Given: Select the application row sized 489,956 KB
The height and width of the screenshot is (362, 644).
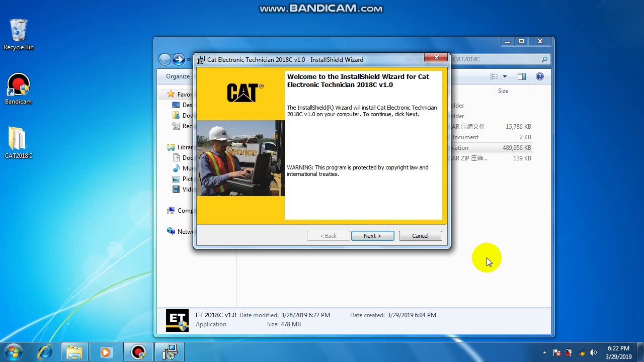Looking at the screenshot, I should pyautogui.click(x=492, y=148).
